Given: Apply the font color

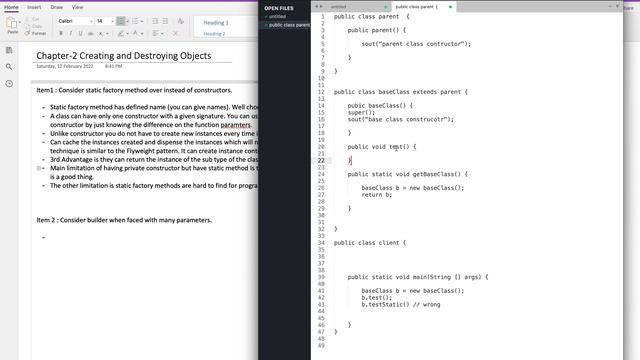Looking at the screenshot, I should (136, 33).
